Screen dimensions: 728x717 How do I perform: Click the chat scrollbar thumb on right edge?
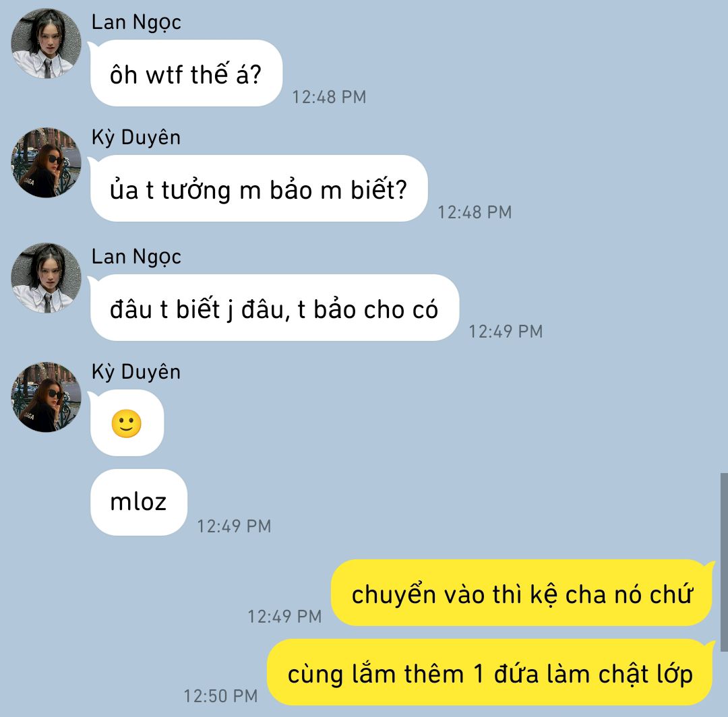coord(724,562)
